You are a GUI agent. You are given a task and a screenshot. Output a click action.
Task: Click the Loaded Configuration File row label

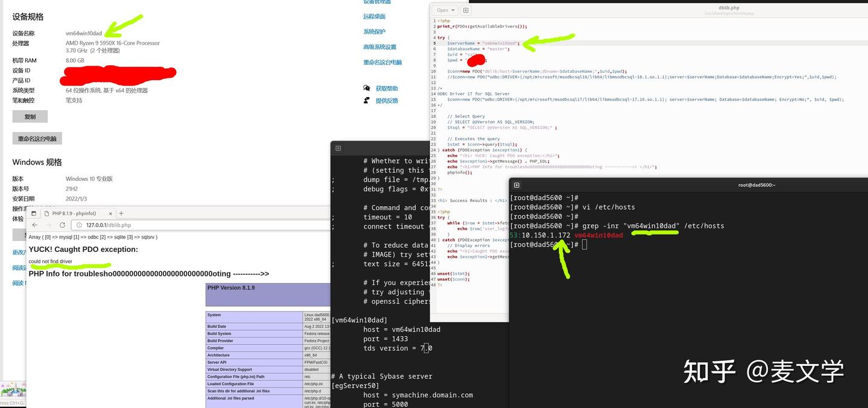231,384
